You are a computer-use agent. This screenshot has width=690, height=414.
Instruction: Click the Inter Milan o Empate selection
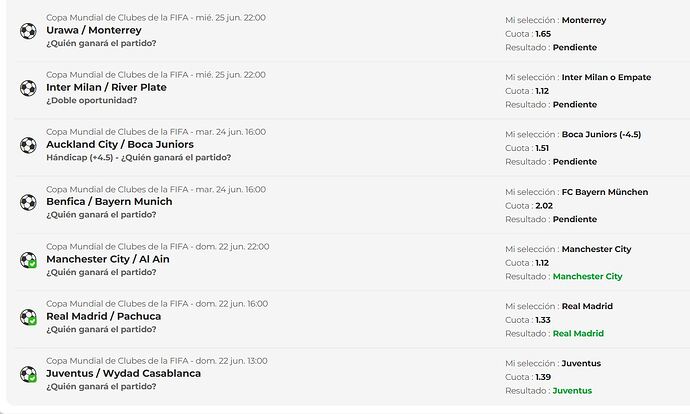click(x=606, y=77)
